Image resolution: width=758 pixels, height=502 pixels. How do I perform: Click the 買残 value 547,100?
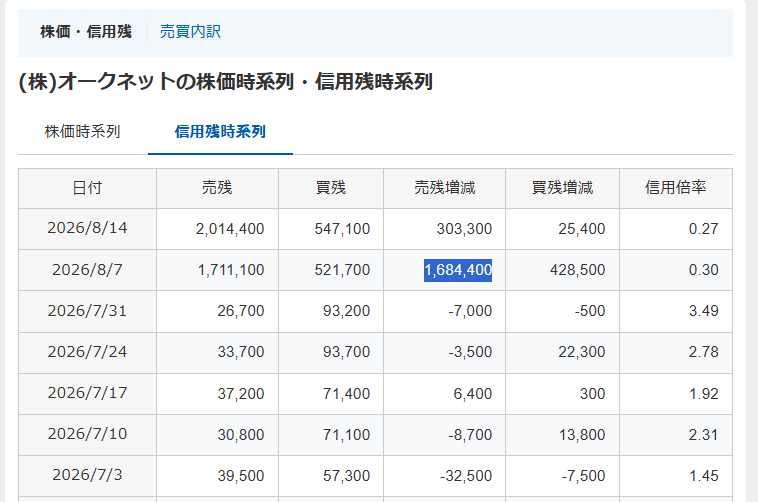tap(342, 229)
